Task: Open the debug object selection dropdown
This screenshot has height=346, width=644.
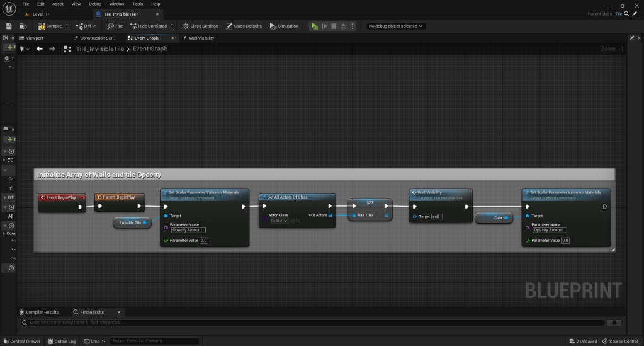Action: tap(396, 26)
